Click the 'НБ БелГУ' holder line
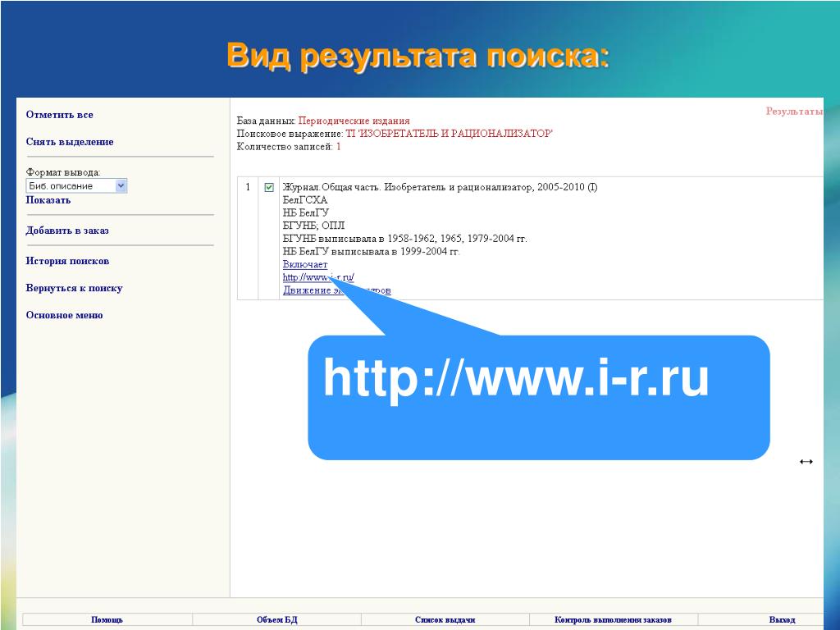This screenshot has height=630, width=840. 306,213
